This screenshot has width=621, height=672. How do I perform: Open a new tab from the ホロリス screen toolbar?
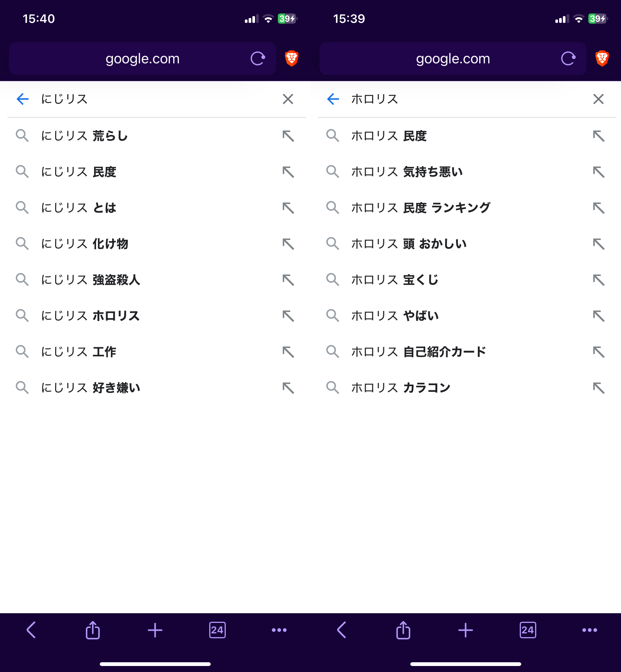pyautogui.click(x=465, y=630)
